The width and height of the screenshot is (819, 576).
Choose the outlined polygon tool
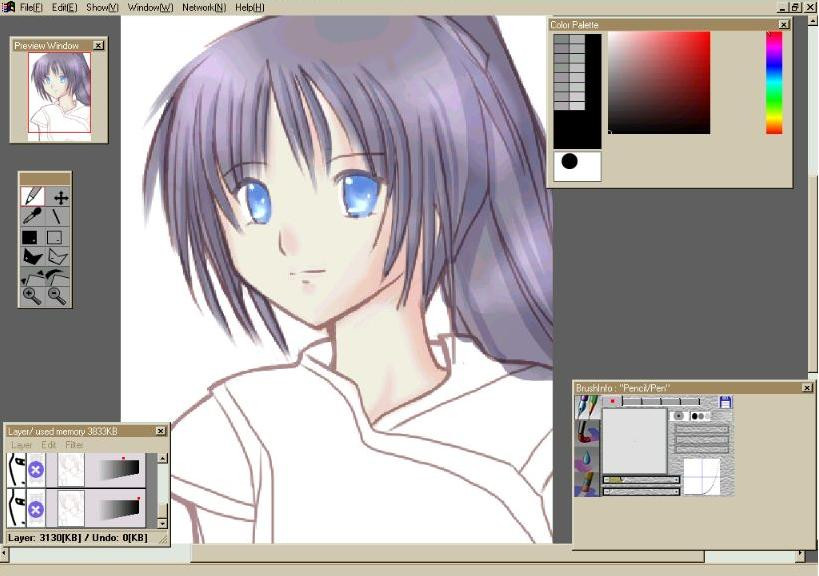point(57,256)
